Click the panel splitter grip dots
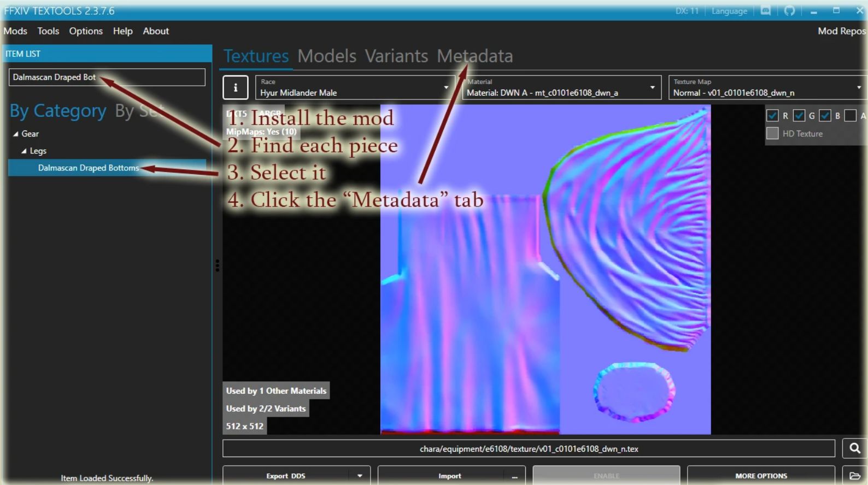Image resolution: width=868 pixels, height=485 pixels. point(218,265)
